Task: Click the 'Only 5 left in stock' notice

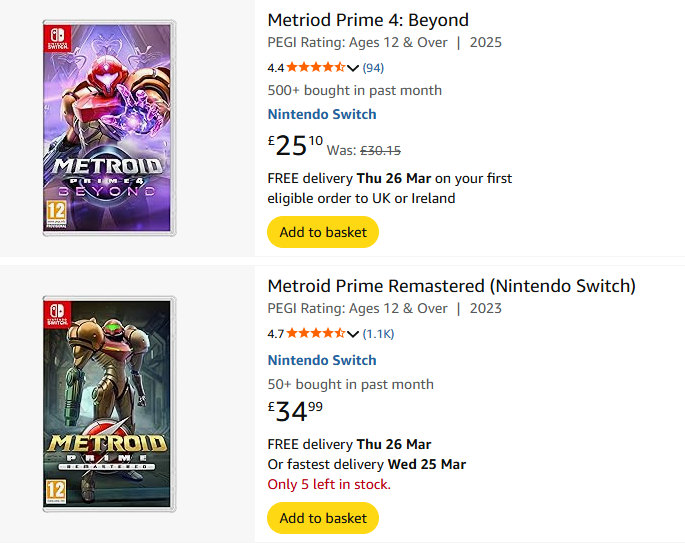Action: [329, 484]
